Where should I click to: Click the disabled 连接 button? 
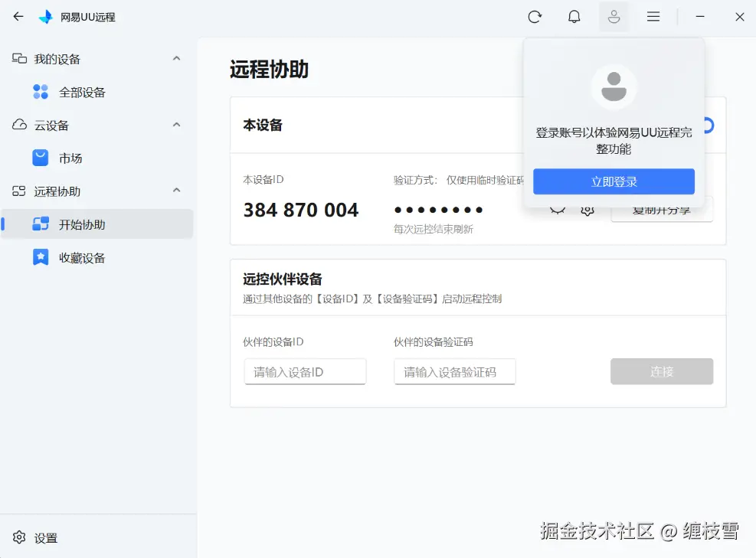point(662,371)
